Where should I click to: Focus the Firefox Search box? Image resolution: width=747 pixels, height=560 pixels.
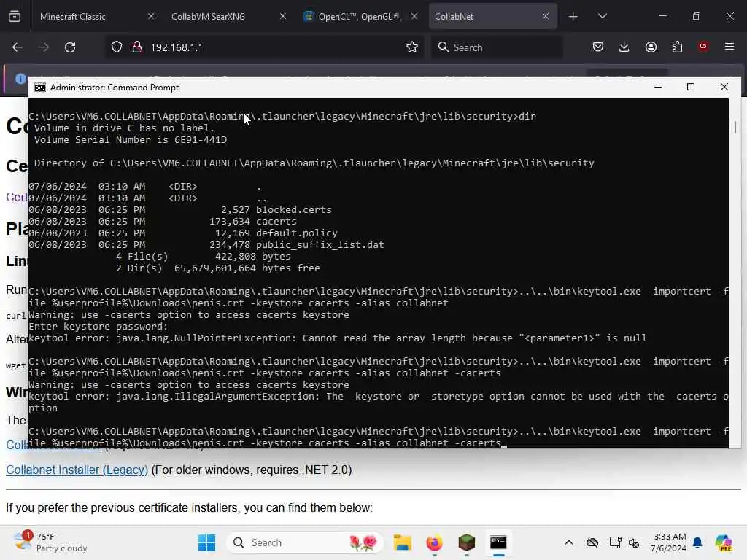497,47
